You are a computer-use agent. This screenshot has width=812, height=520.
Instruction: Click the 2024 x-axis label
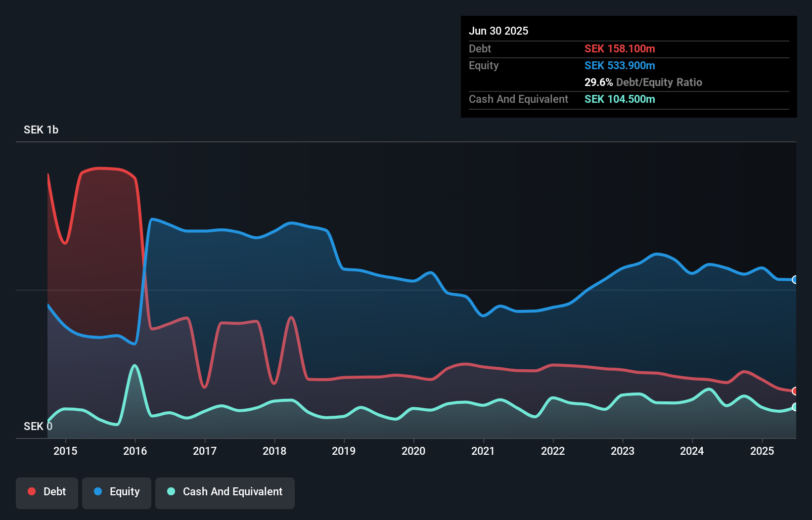tap(692, 451)
